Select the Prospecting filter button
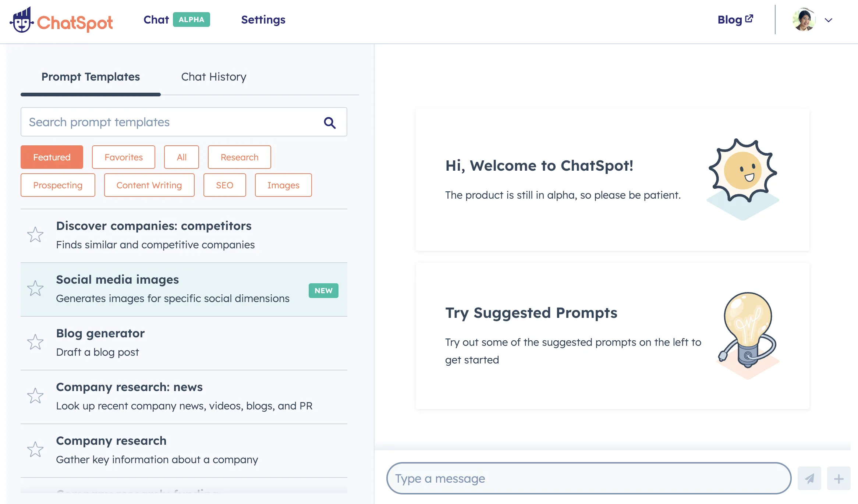The height and width of the screenshot is (504, 858). [58, 185]
